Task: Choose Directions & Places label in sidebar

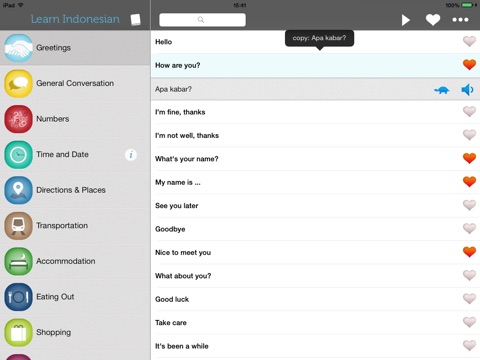Action: [71, 190]
